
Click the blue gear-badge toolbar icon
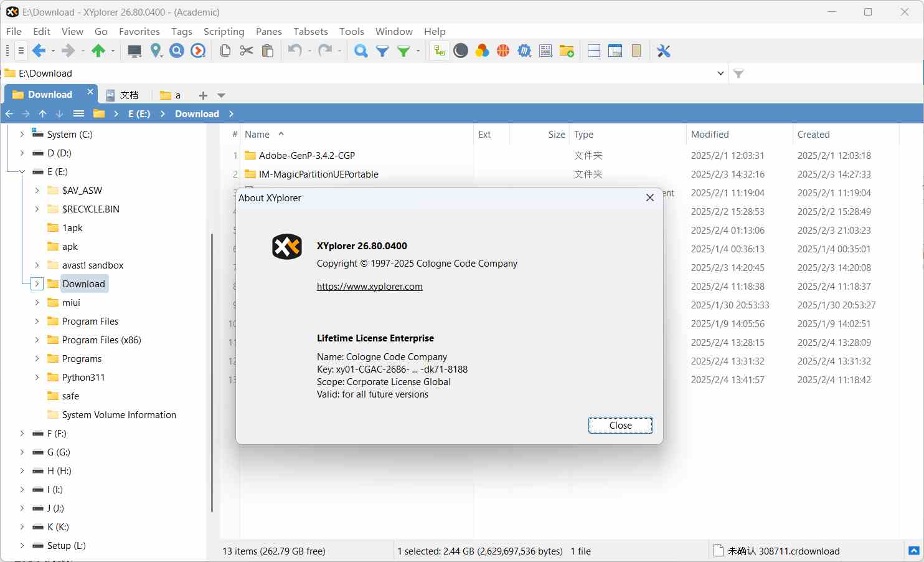point(524,51)
